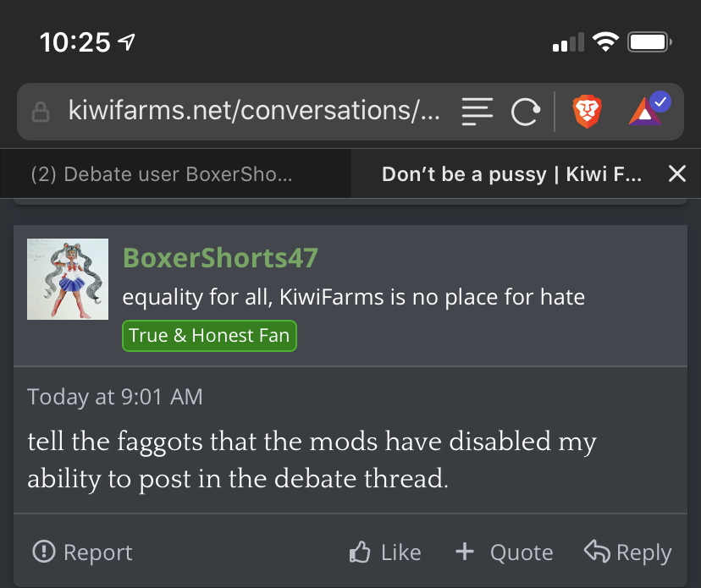This screenshot has height=588, width=701.
Task: Tap the location arrow in status bar
Action: coord(126,42)
